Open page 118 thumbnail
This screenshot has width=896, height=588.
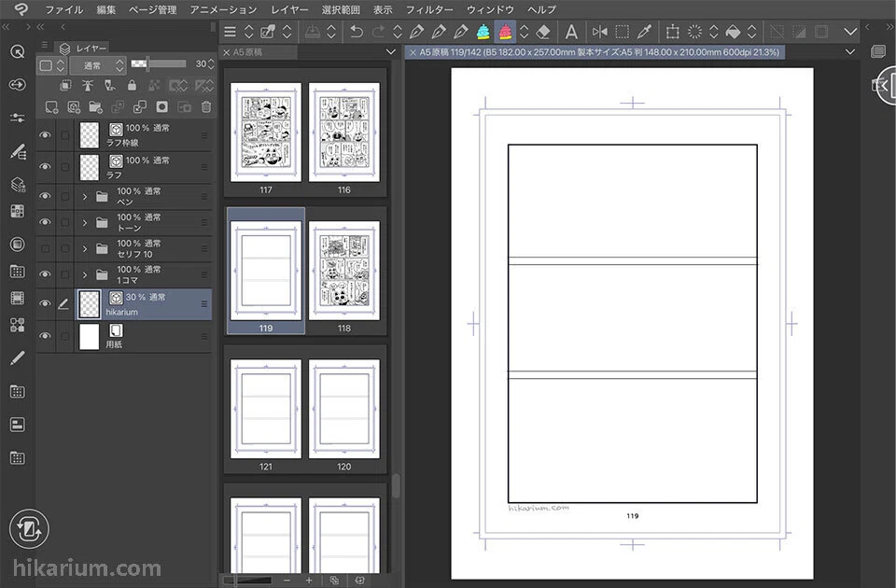(x=344, y=271)
